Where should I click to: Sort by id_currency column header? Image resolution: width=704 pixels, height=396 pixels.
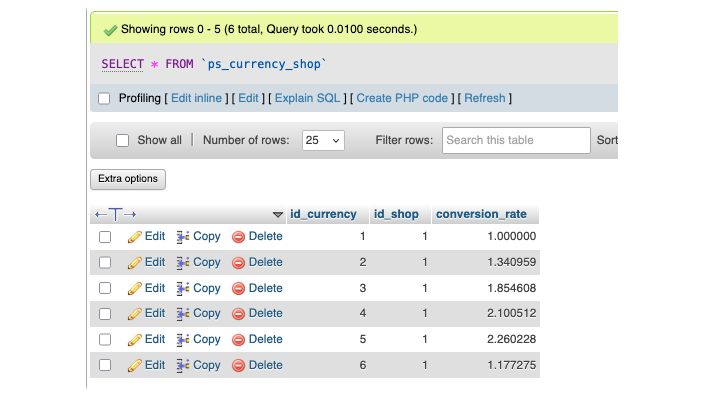tap(323, 214)
